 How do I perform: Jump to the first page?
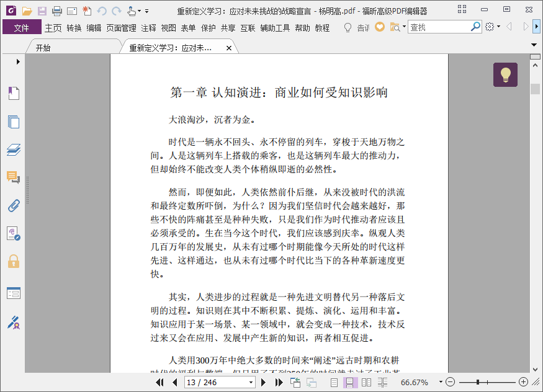[x=159, y=382]
